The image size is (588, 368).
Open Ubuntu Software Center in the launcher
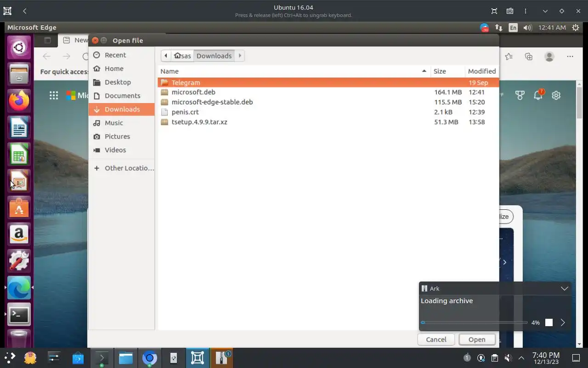coord(19,208)
